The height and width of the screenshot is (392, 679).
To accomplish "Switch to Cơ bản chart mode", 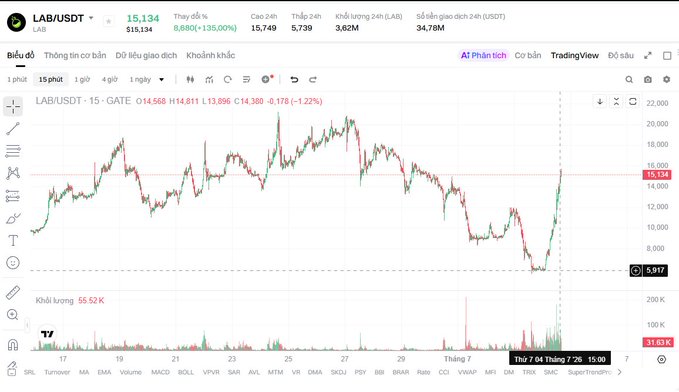I will [528, 55].
